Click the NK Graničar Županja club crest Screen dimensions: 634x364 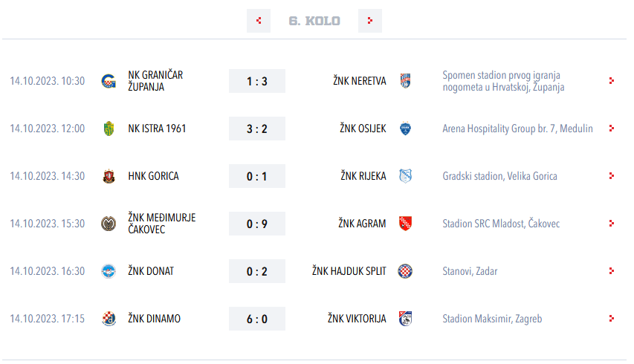pos(109,81)
